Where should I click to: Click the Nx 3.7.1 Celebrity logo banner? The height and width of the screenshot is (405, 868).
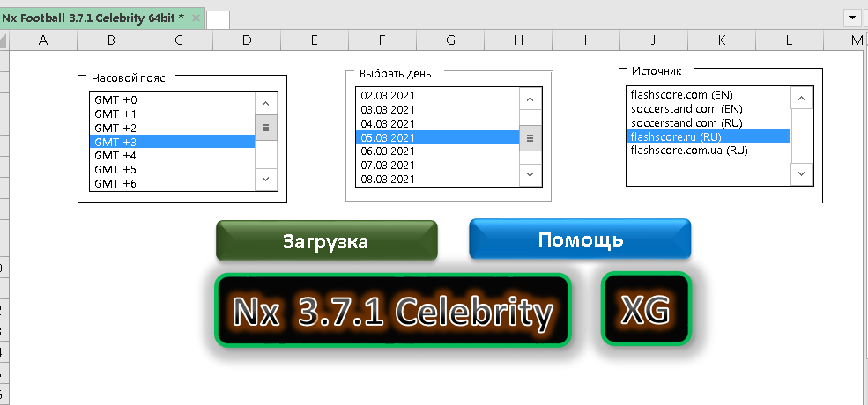tap(393, 310)
